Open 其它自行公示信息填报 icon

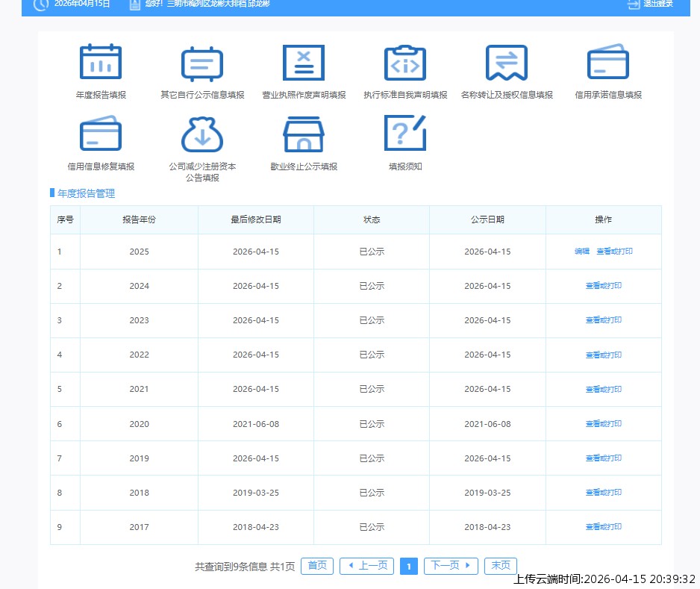pyautogui.click(x=202, y=63)
